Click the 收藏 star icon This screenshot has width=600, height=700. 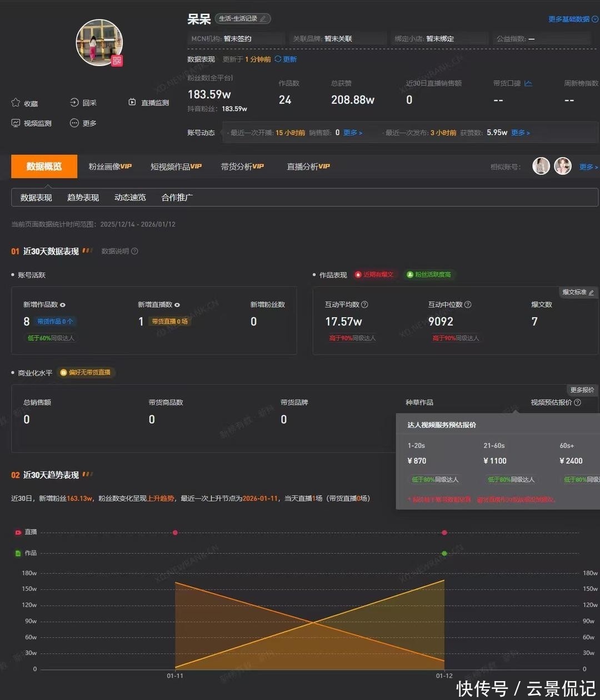coord(16,103)
